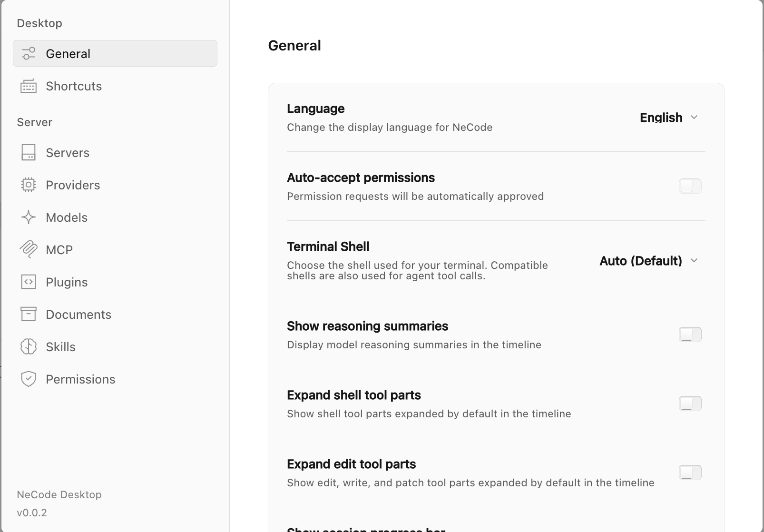Turn on Expand shell tool parts
The height and width of the screenshot is (532, 764).
coord(690,404)
